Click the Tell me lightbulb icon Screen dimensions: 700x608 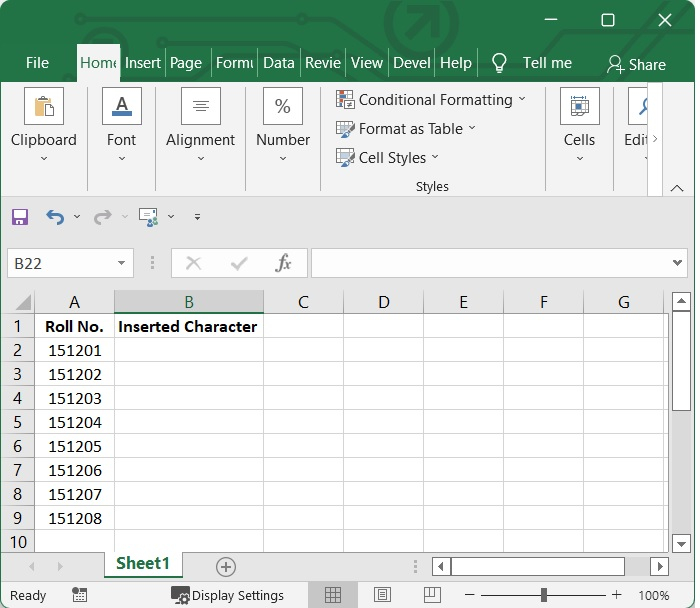click(x=499, y=62)
